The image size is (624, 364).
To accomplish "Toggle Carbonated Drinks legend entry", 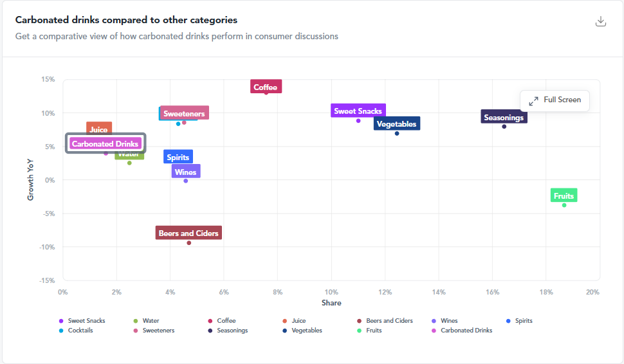I will pyautogui.click(x=462, y=330).
